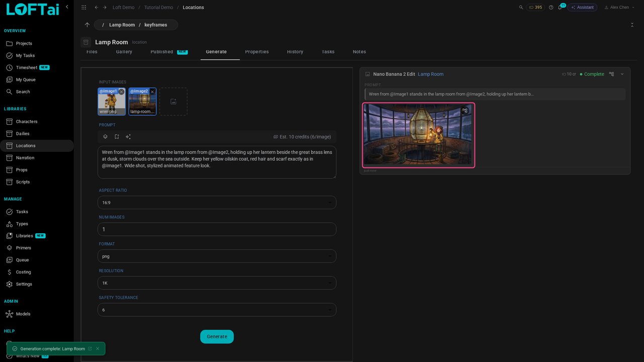The image size is (644, 362).
Task: Dismiss the Generation complete toast
Action: coord(98,349)
